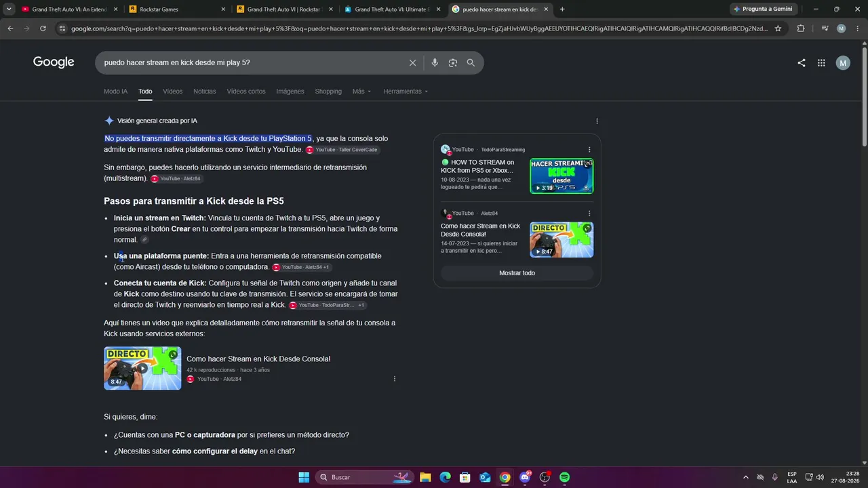Open the Chrome three-dot menu
868x488 pixels.
point(857,28)
